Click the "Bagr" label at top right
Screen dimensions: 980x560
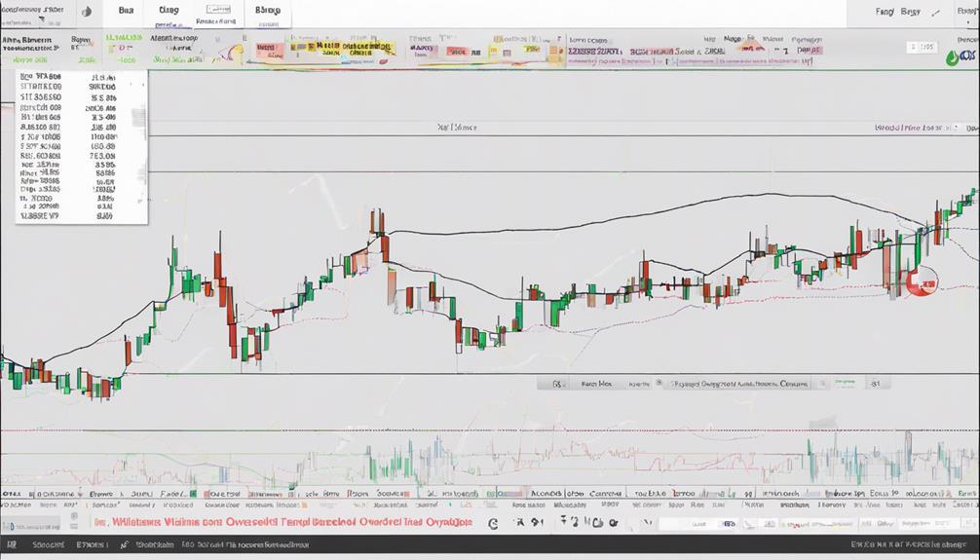[x=910, y=12]
